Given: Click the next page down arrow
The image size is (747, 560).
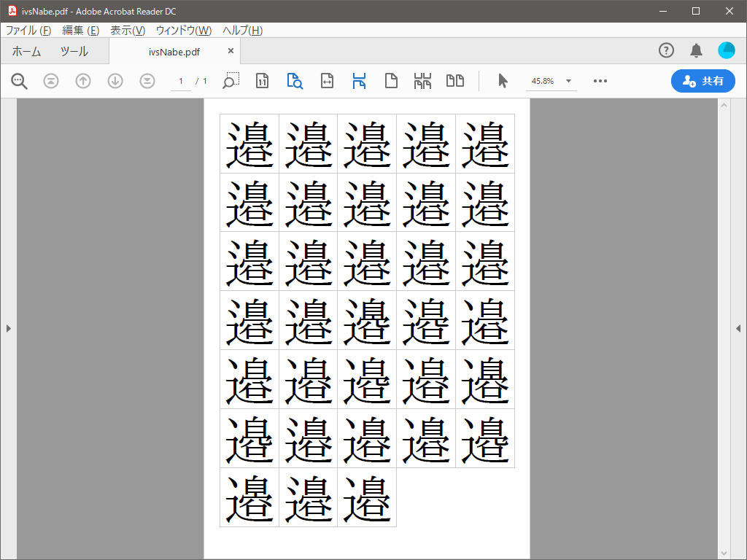Looking at the screenshot, I should coord(115,81).
